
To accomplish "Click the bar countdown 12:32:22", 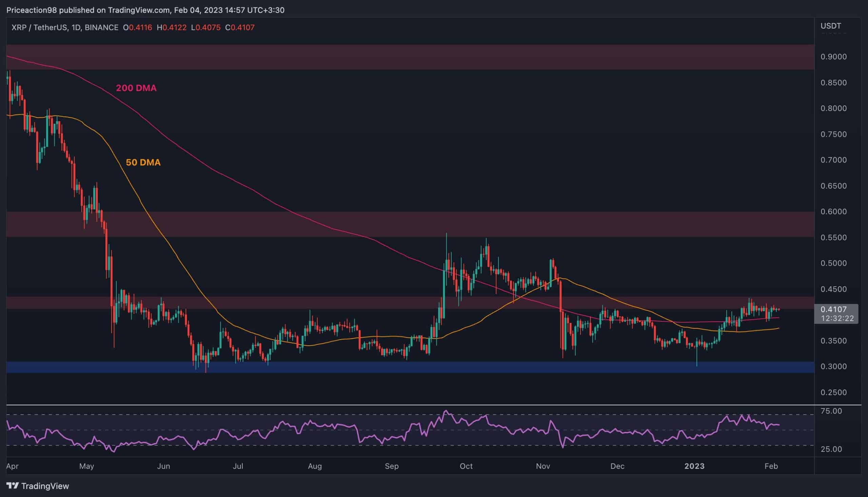I will coord(837,319).
